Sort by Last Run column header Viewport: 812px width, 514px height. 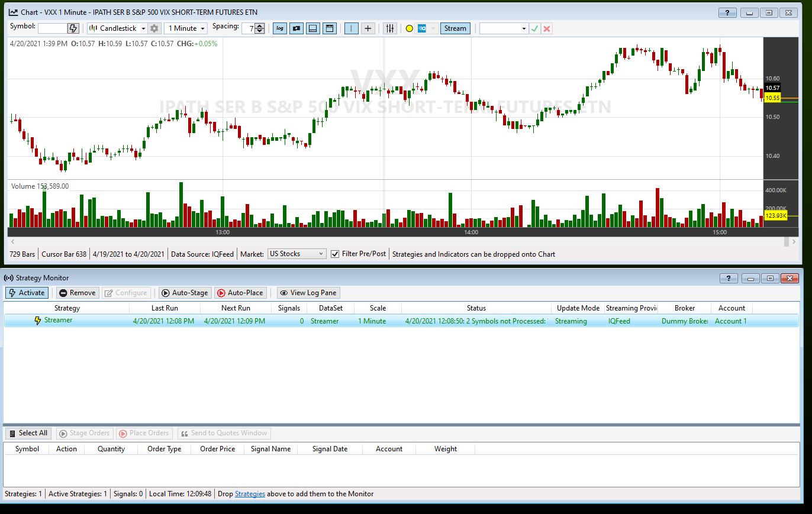(165, 308)
